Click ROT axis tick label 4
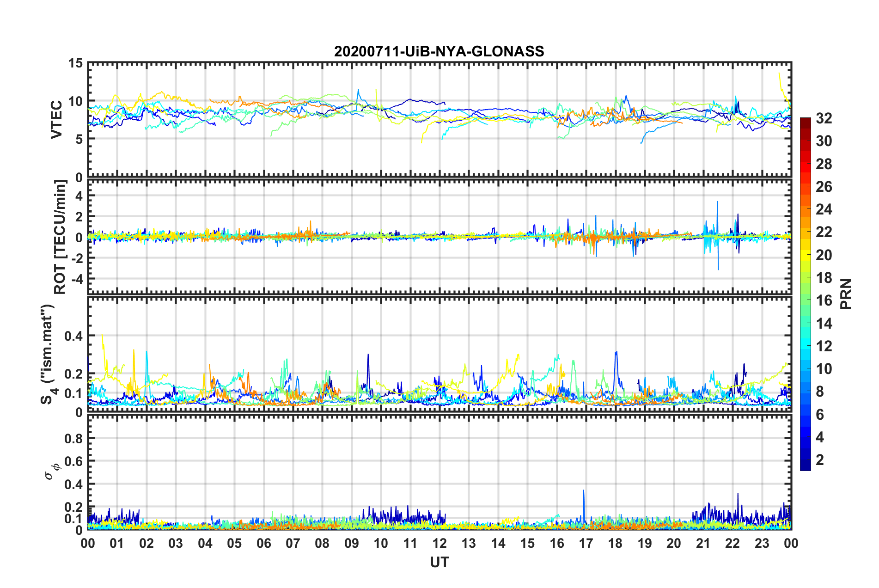Viewport: 879px width, 588px height. (79, 196)
